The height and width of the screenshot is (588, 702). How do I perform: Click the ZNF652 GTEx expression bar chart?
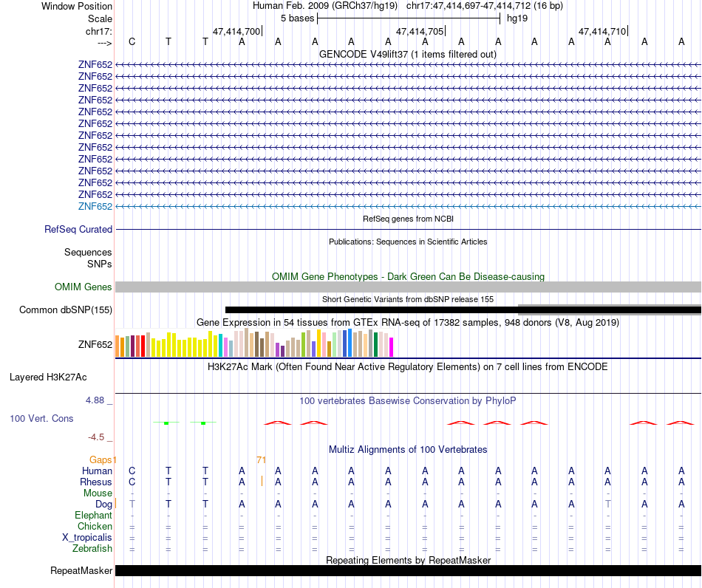tap(254, 343)
